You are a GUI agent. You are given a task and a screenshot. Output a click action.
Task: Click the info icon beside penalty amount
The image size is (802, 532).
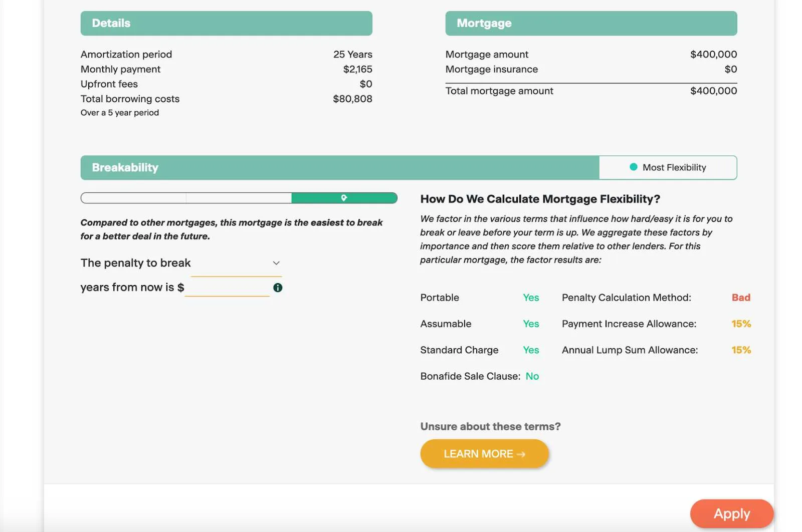pos(278,288)
